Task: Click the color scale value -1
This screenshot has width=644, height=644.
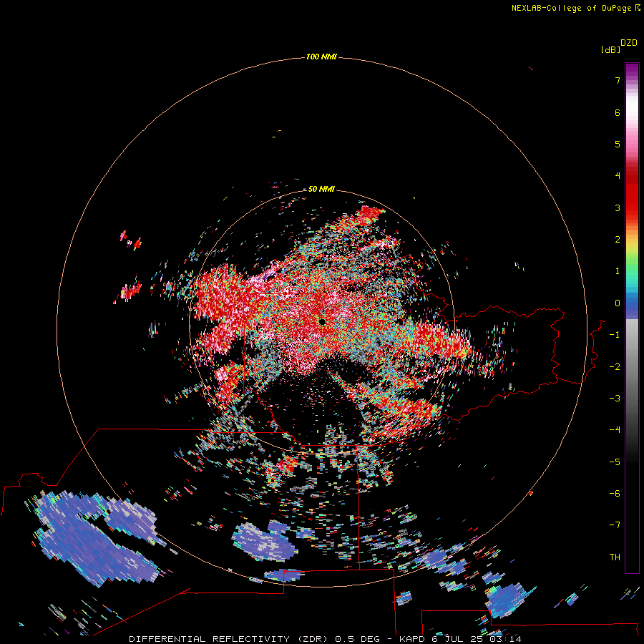Action: [615, 335]
